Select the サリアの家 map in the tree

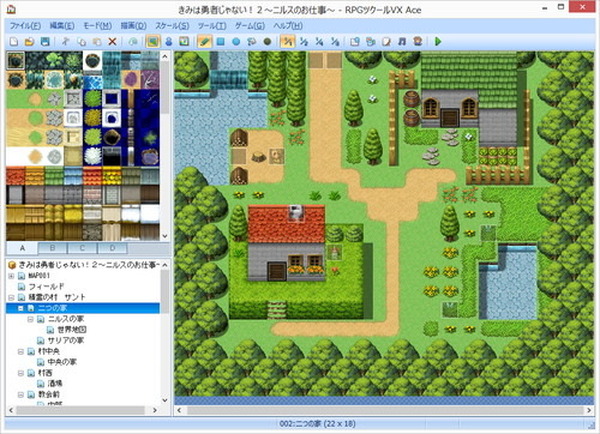click(x=65, y=340)
